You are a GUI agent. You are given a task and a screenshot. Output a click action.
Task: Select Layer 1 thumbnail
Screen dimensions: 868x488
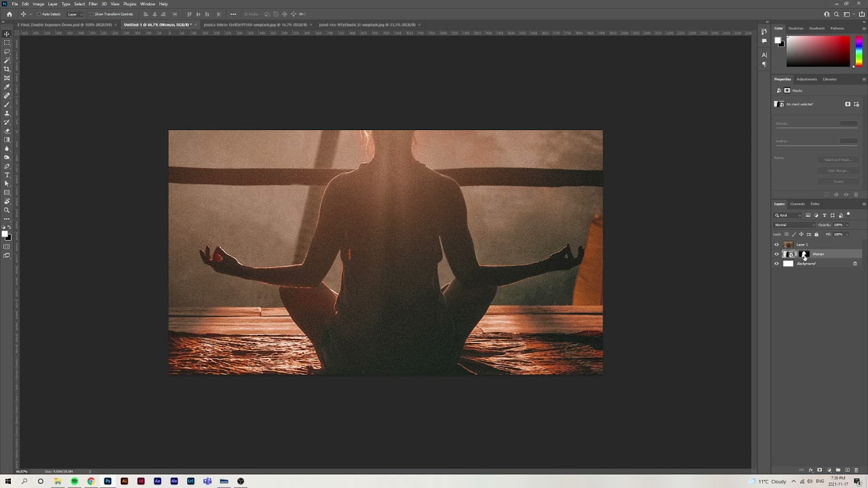[x=787, y=245]
